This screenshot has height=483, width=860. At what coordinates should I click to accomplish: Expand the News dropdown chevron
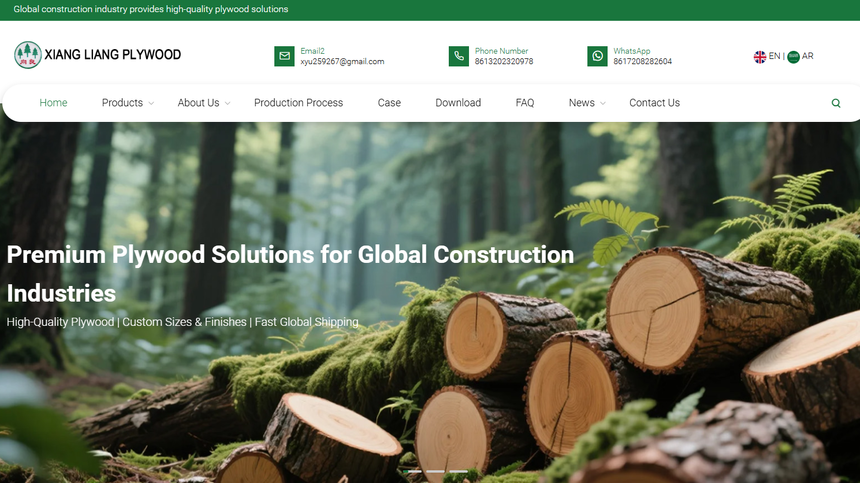[x=603, y=104]
